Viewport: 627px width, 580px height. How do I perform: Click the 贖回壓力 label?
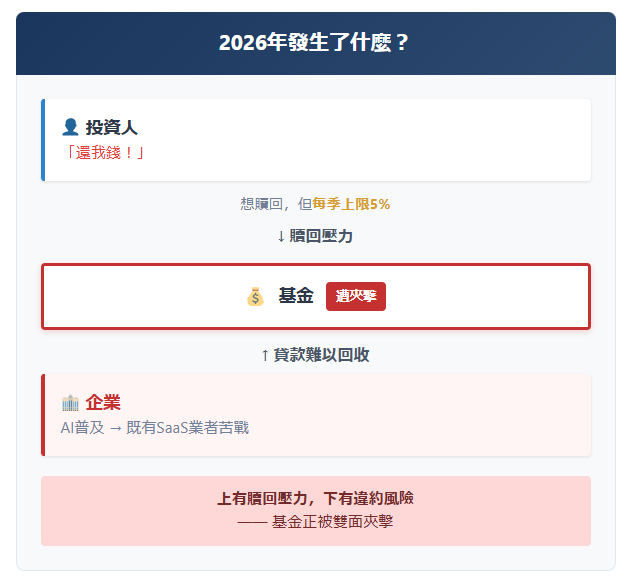[x=321, y=236]
